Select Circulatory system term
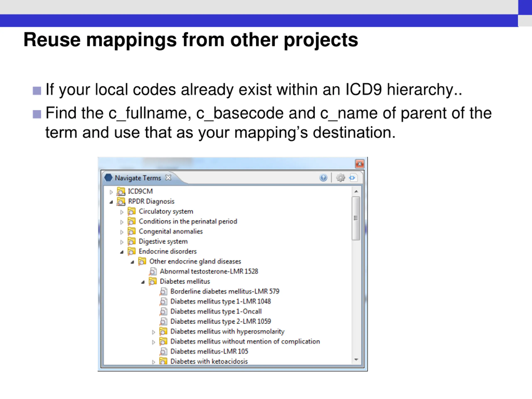This screenshot has height=399, width=532. point(166,211)
